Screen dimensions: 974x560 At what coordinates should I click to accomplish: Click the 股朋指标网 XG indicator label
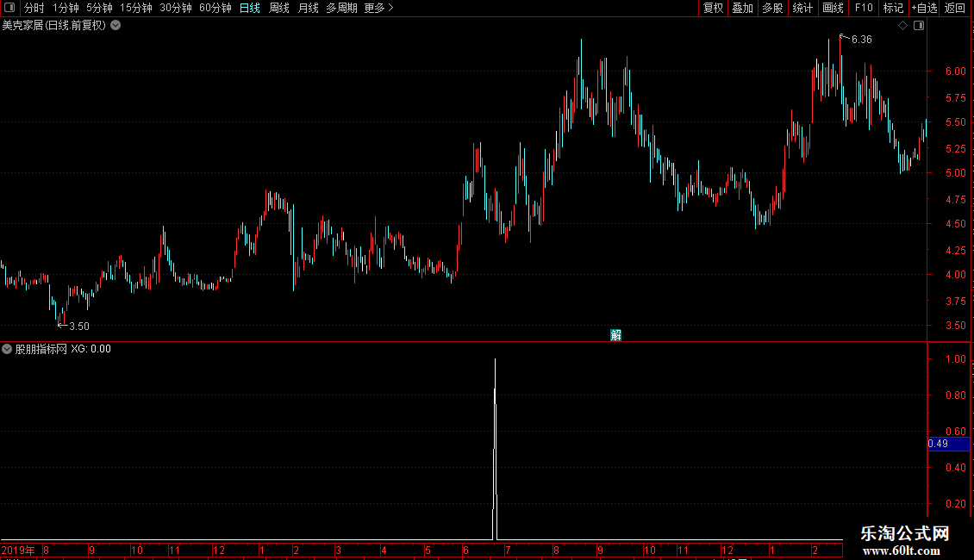pos(63,349)
